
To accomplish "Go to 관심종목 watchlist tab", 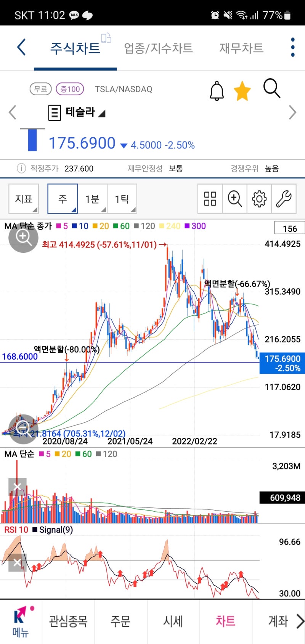I will click(68, 621).
